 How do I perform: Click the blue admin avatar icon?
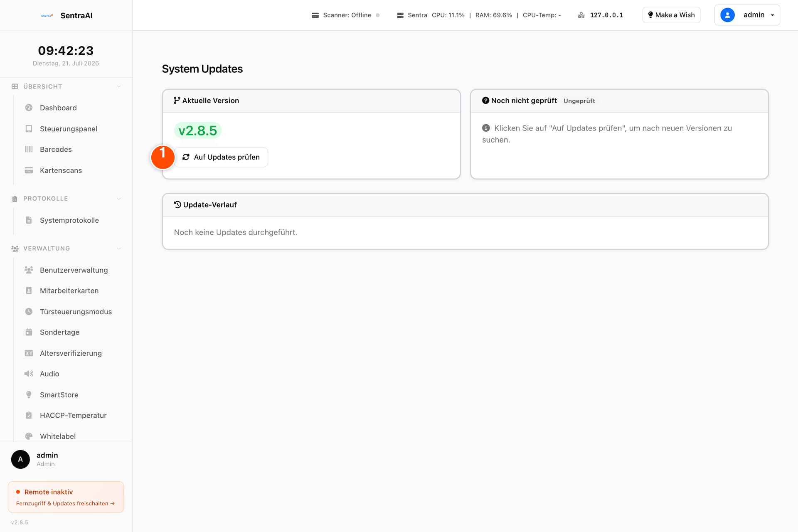tap(727, 15)
